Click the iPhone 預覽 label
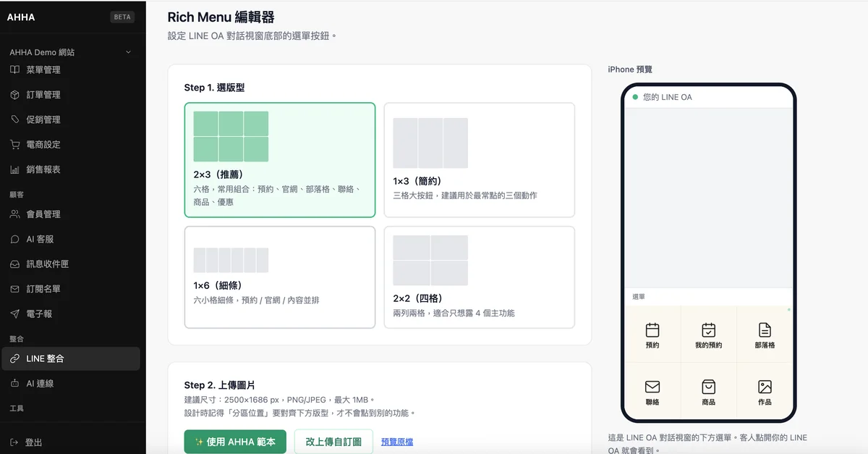868x454 pixels. pyautogui.click(x=630, y=70)
